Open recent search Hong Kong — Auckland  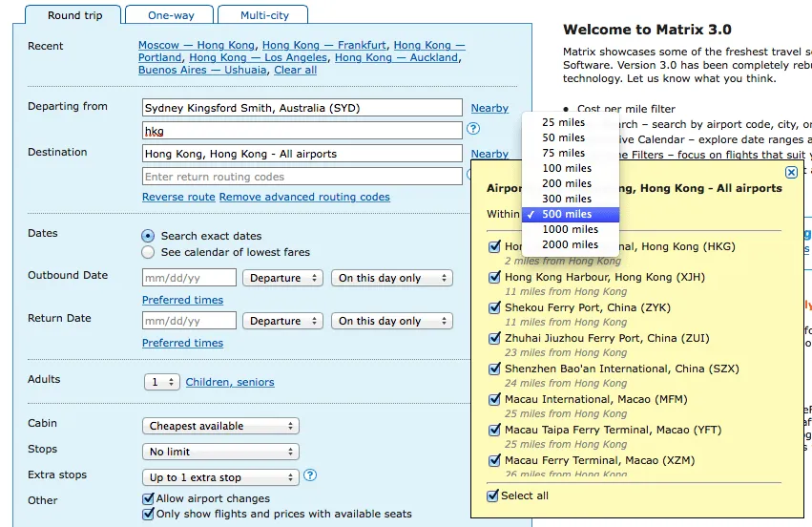[397, 57]
